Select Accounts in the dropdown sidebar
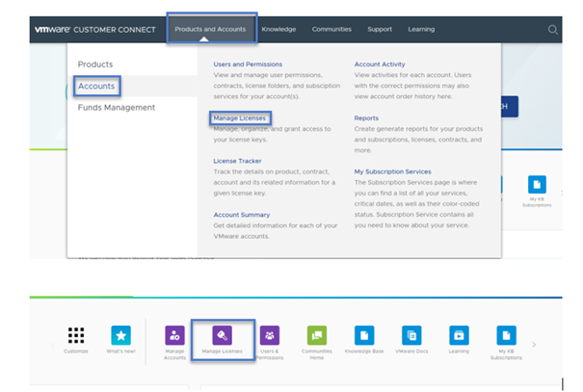 (96, 86)
